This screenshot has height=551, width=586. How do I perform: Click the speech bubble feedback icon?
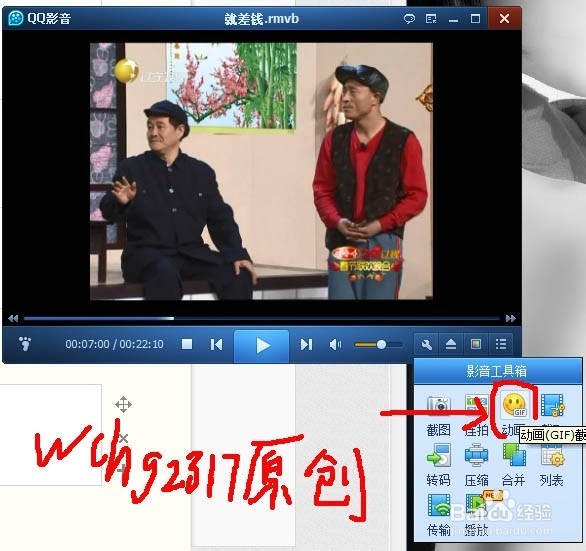pyautogui.click(x=410, y=18)
